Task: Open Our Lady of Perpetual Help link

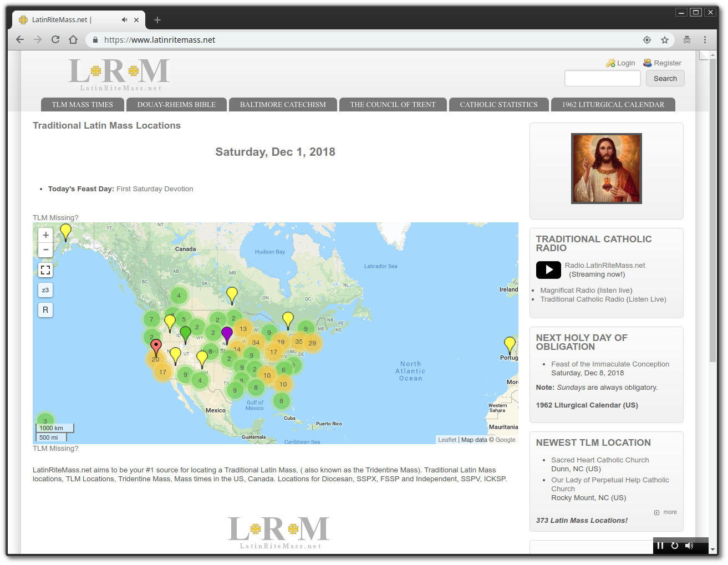Action: [x=610, y=485]
